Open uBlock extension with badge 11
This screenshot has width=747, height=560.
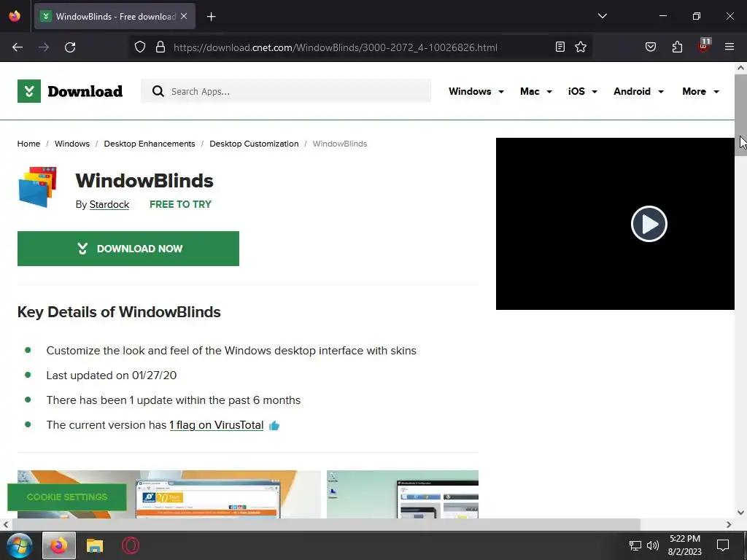704,46
